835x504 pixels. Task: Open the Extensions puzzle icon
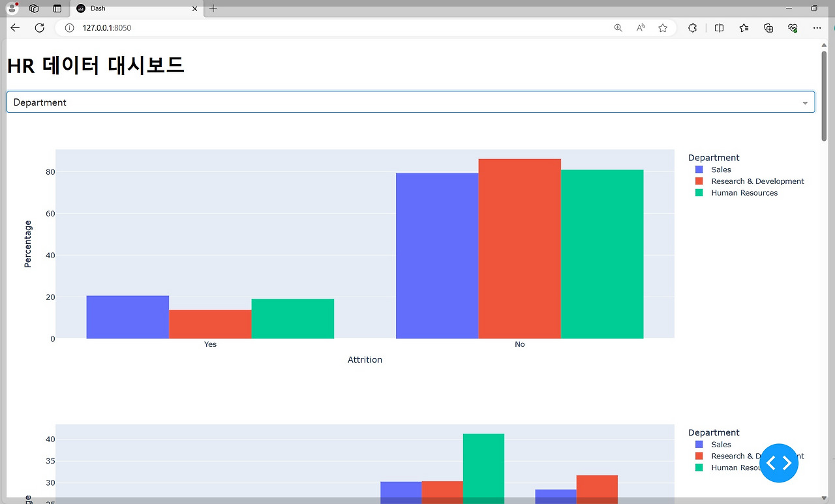pos(693,28)
